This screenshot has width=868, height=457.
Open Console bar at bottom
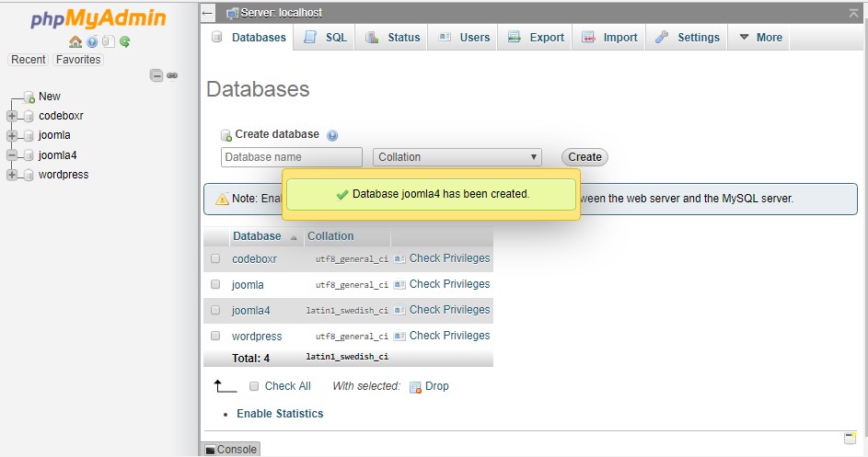tap(231, 450)
